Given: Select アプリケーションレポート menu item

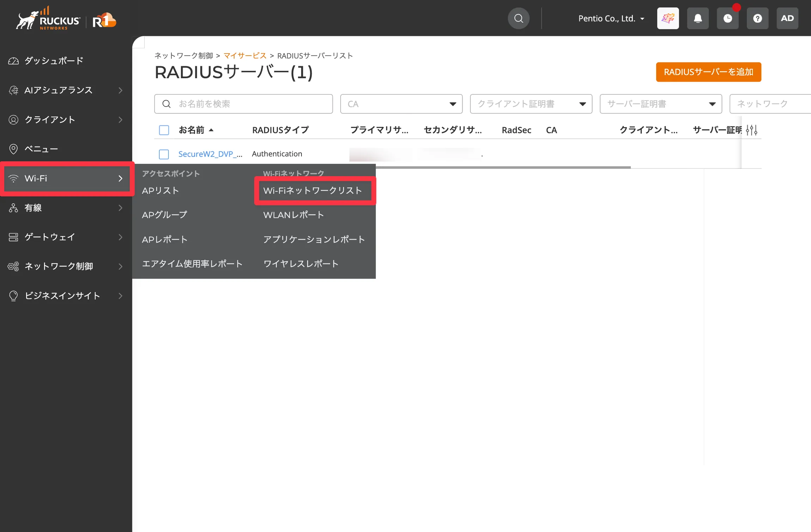Looking at the screenshot, I should point(314,240).
